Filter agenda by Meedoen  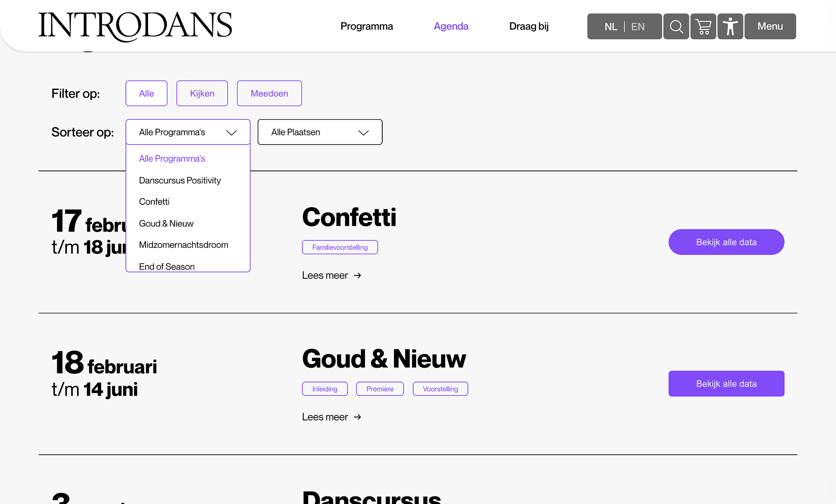269,94
